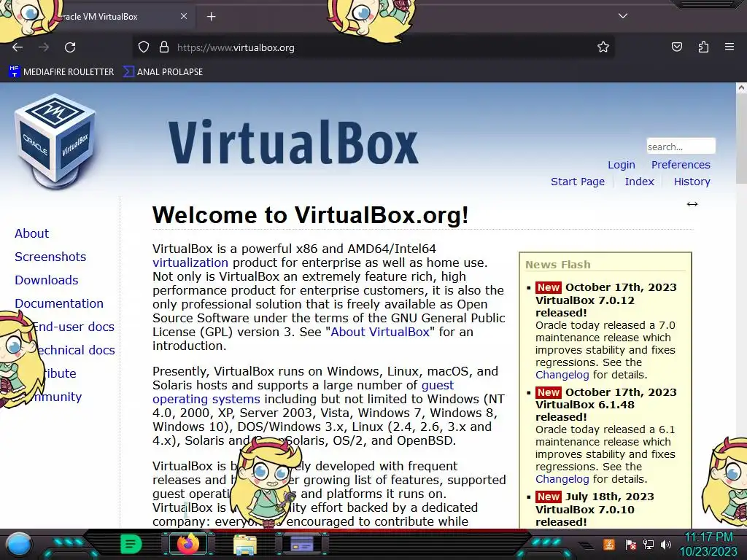Image resolution: width=747 pixels, height=560 pixels.
Task: Open File Explorer from the taskbar
Action: [x=245, y=545]
